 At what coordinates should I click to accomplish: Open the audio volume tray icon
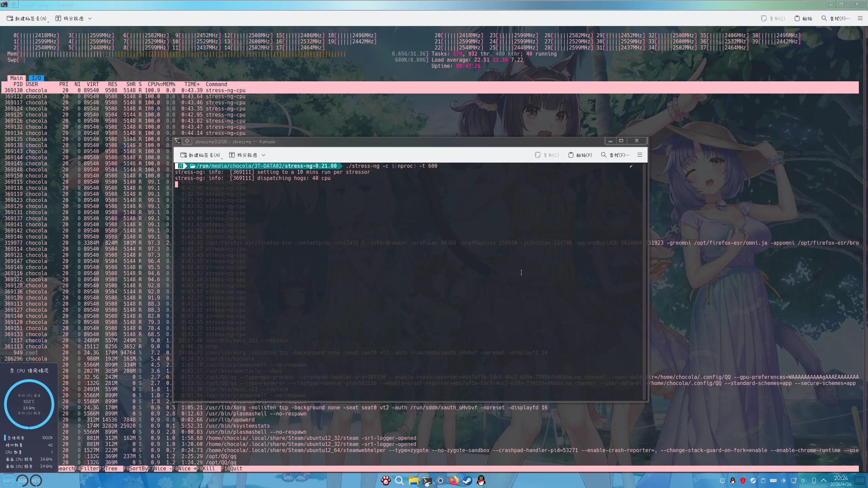pyautogui.click(x=803, y=481)
